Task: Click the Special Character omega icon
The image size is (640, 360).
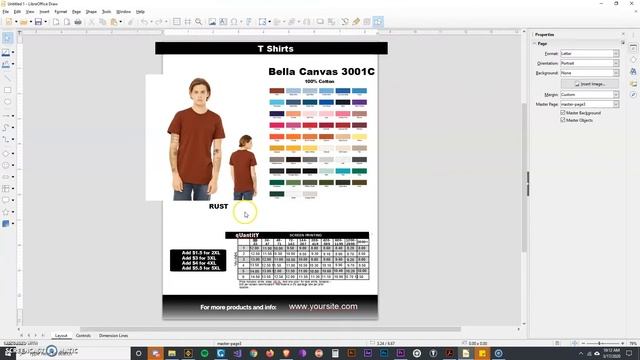Action: point(234,22)
